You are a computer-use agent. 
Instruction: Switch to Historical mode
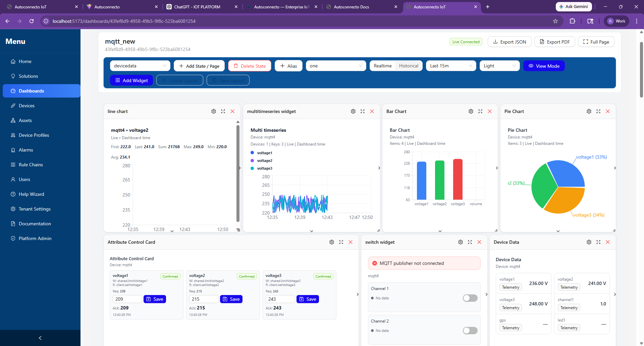(409, 66)
